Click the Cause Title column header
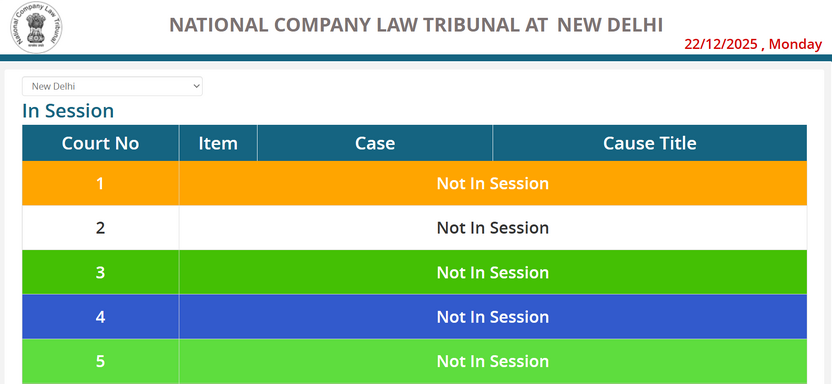This screenshot has width=832, height=384. click(x=650, y=143)
